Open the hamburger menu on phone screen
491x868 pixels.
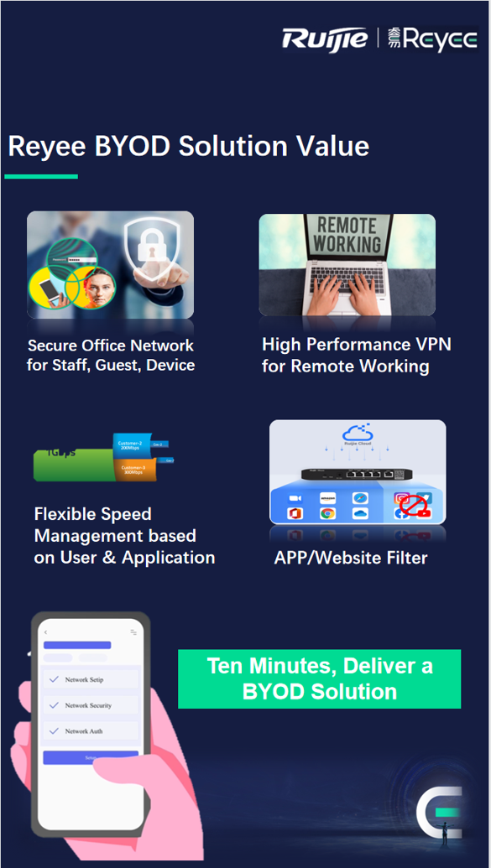click(x=133, y=632)
